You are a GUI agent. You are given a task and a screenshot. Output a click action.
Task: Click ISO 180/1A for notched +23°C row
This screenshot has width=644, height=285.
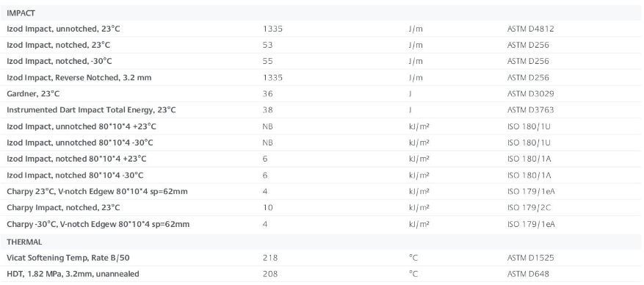pyautogui.click(x=529, y=159)
